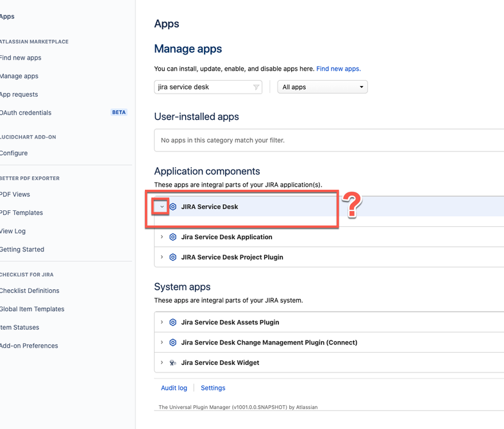Expand the Change Management Plugin (Connect) row
This screenshot has height=429, width=504.
click(x=162, y=342)
